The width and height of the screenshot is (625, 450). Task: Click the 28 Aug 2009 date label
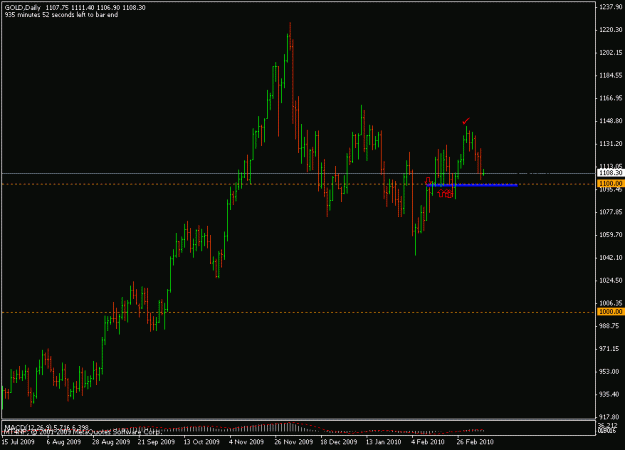(x=111, y=442)
